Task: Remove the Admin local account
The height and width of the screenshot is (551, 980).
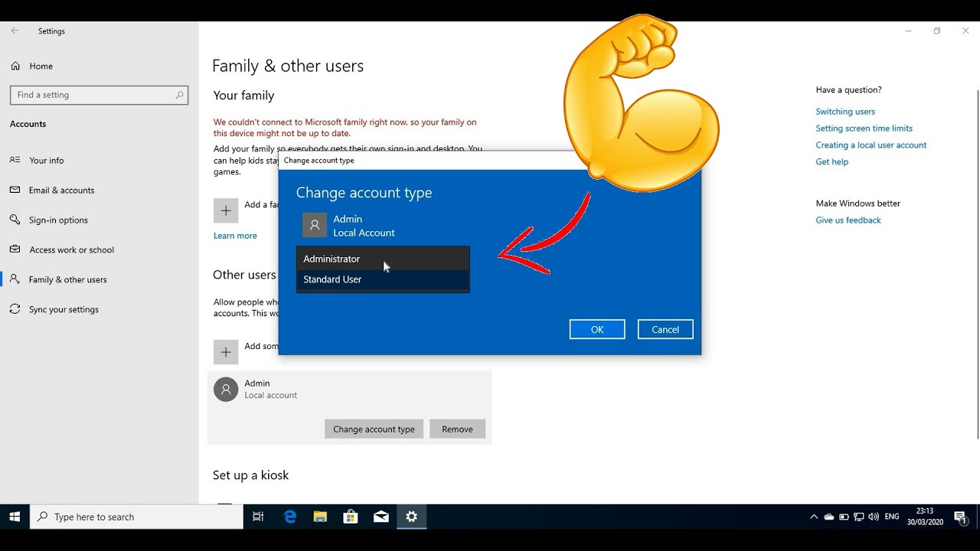Action: point(457,429)
